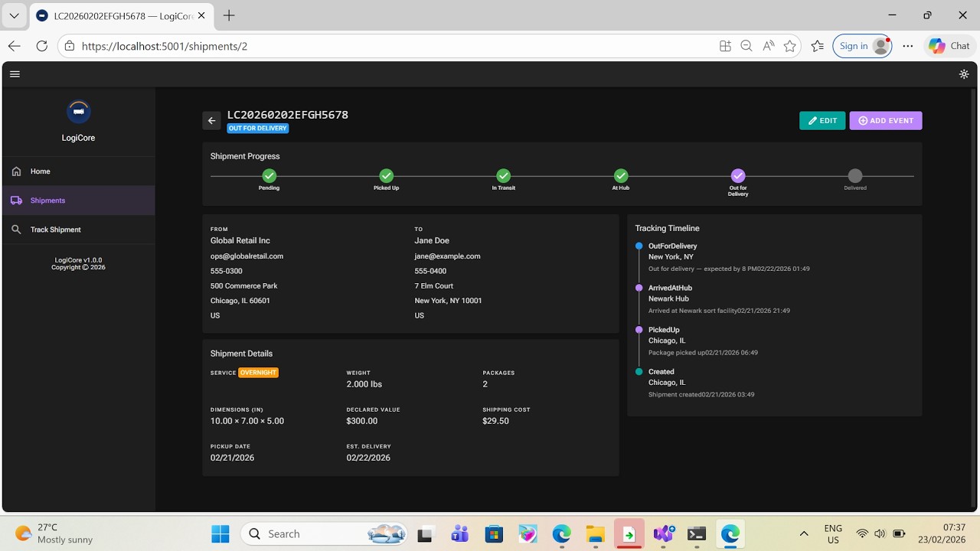
Task: Click the In Transit progress step
Action: tap(503, 176)
